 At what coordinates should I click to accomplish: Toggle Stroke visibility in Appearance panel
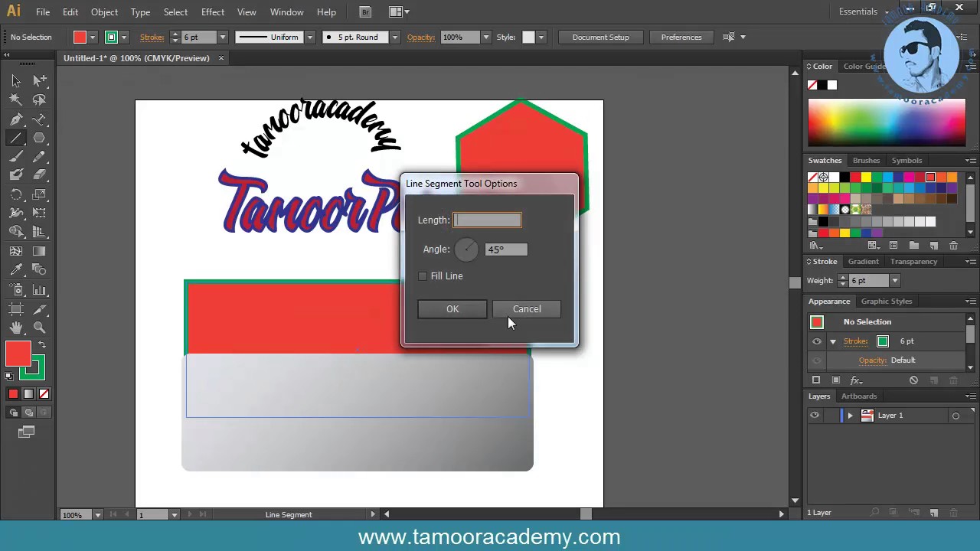pos(816,341)
